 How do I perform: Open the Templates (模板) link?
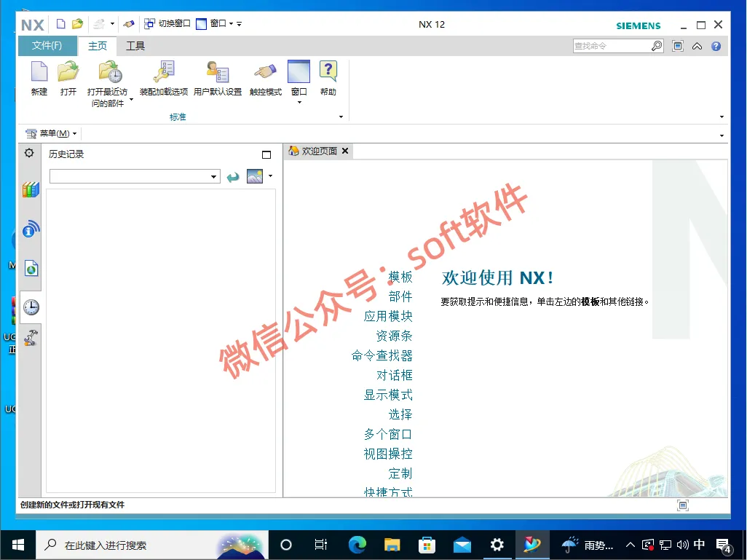pyautogui.click(x=400, y=277)
